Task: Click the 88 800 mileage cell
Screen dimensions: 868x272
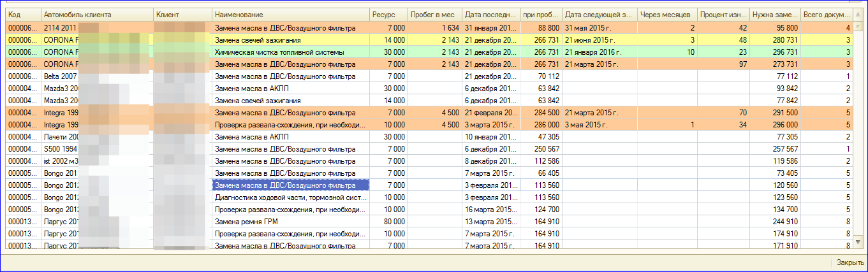Action: [541, 28]
